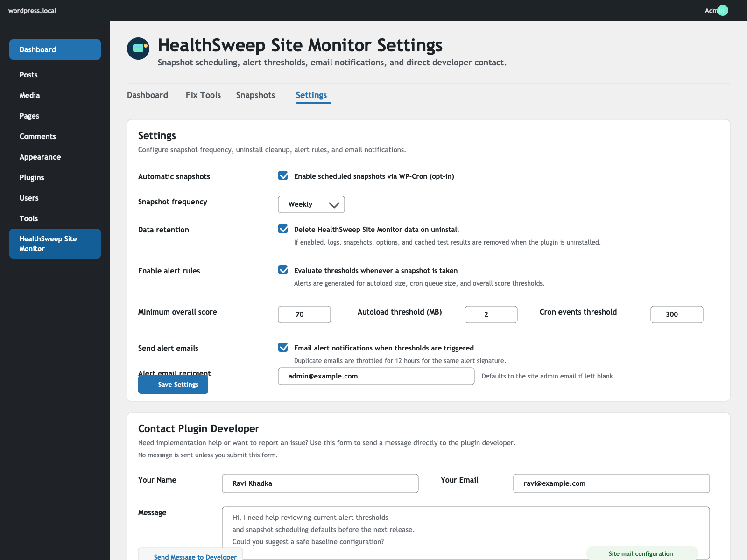Edit the Minimum overall score value
The image size is (747, 560).
pyautogui.click(x=304, y=315)
